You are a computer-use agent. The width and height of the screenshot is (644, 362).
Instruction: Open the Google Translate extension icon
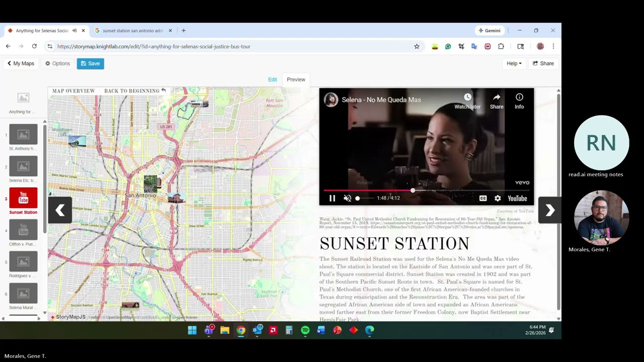pos(474,46)
